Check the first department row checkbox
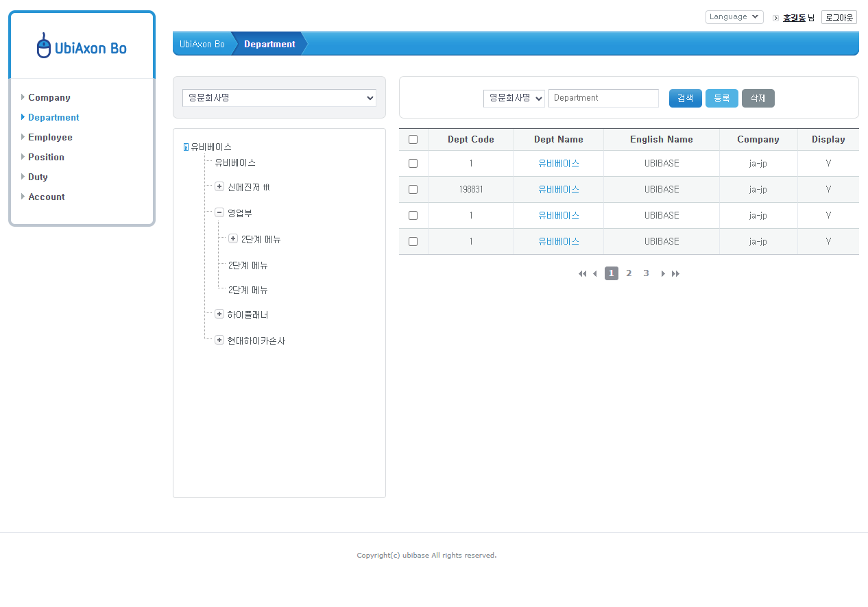The width and height of the screenshot is (868, 607). point(413,164)
